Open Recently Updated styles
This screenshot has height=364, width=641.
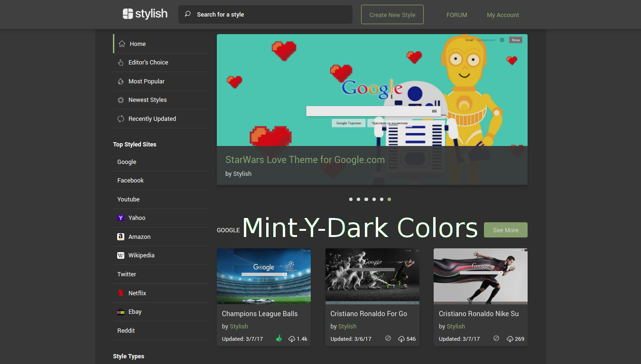[161, 119]
